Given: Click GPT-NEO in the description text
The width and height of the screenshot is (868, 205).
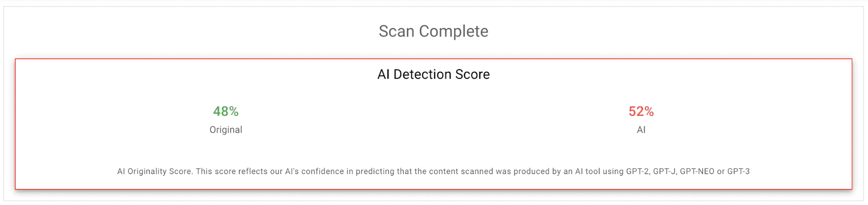Looking at the screenshot, I should pyautogui.click(x=697, y=171).
